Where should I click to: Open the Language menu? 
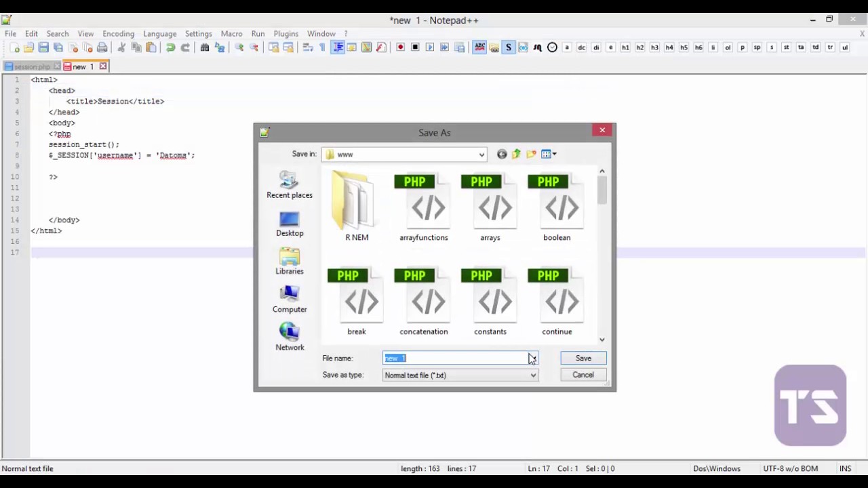coord(159,33)
